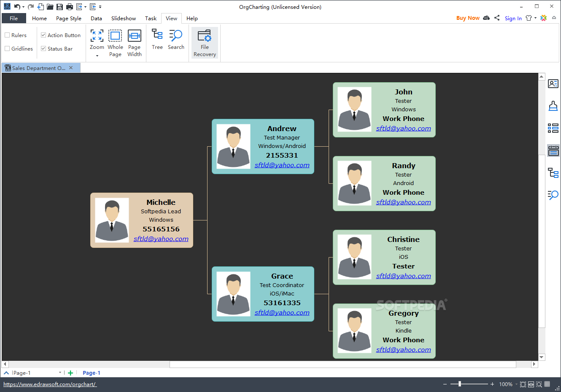Open the paint bucket style panel in sidebar
Screen dimensions: 561x392
click(553, 106)
